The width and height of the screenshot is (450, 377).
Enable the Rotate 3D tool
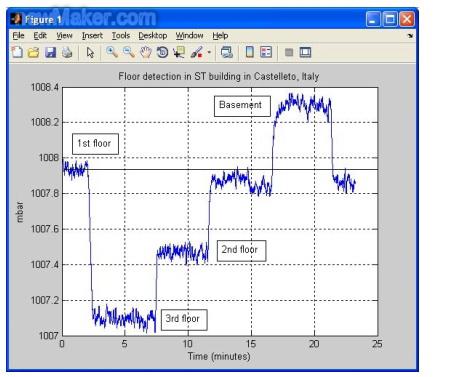[x=162, y=52]
